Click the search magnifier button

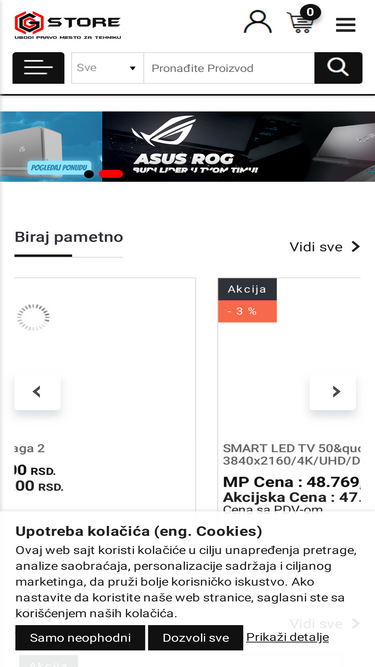pyautogui.click(x=338, y=68)
